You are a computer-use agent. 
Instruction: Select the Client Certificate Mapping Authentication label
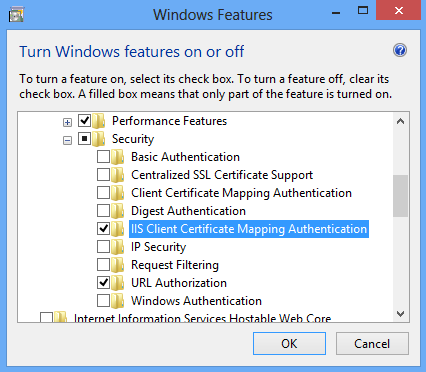(x=241, y=193)
